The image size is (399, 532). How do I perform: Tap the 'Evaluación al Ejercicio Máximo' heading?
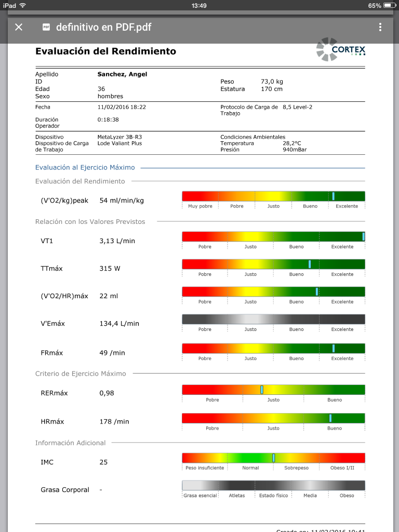[x=85, y=167]
